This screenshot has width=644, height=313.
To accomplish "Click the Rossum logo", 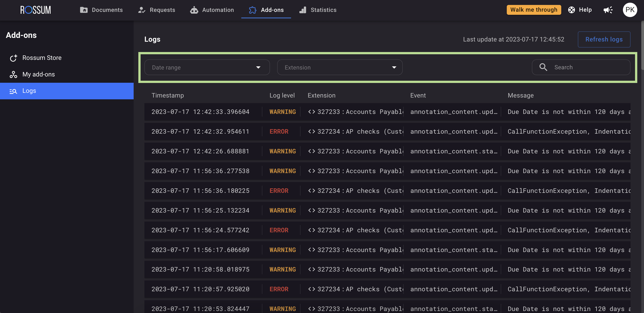I will click(35, 10).
